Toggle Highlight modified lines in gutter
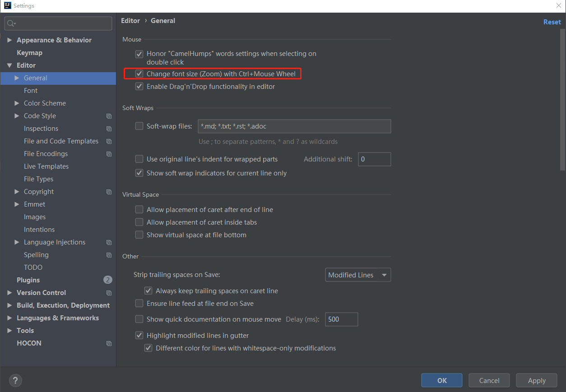Image resolution: width=566 pixels, height=392 pixels. click(x=139, y=336)
